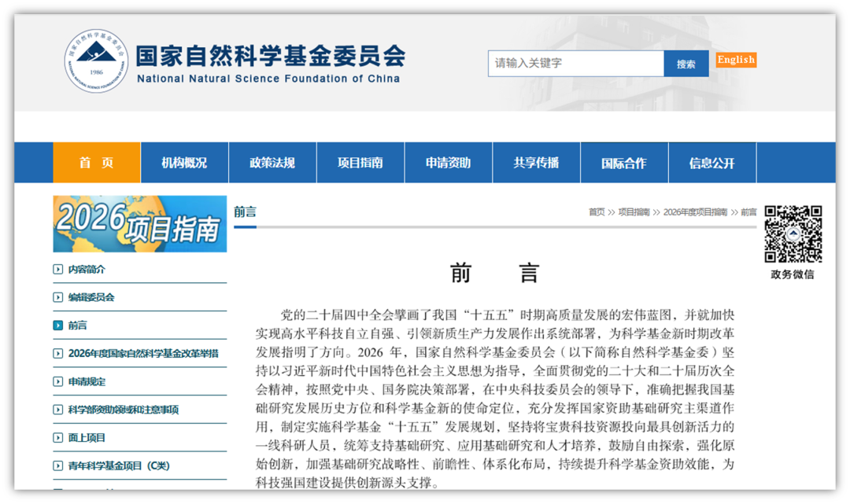Click the 2026 项目指南 banner image
850x504 pixels.
(139, 223)
